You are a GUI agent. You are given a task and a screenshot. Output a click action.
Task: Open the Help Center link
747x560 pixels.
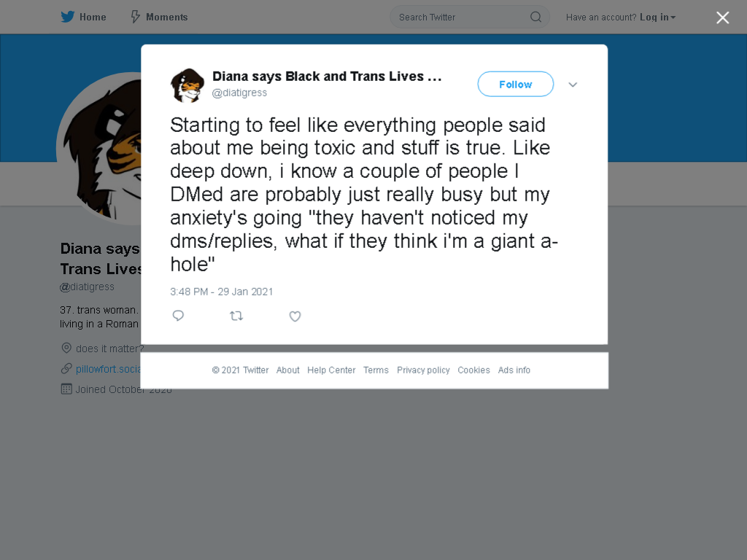tap(331, 370)
